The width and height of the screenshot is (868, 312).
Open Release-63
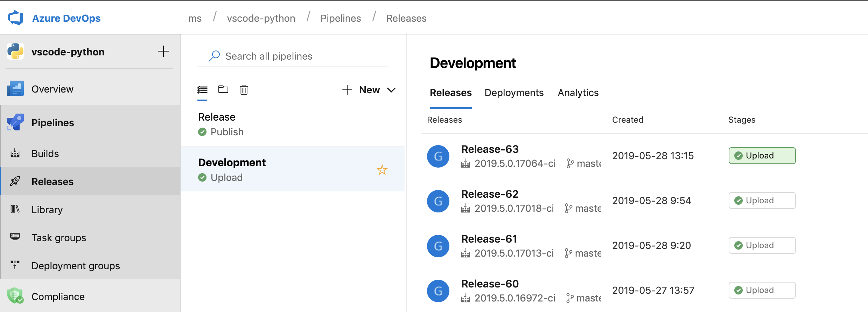click(x=490, y=149)
